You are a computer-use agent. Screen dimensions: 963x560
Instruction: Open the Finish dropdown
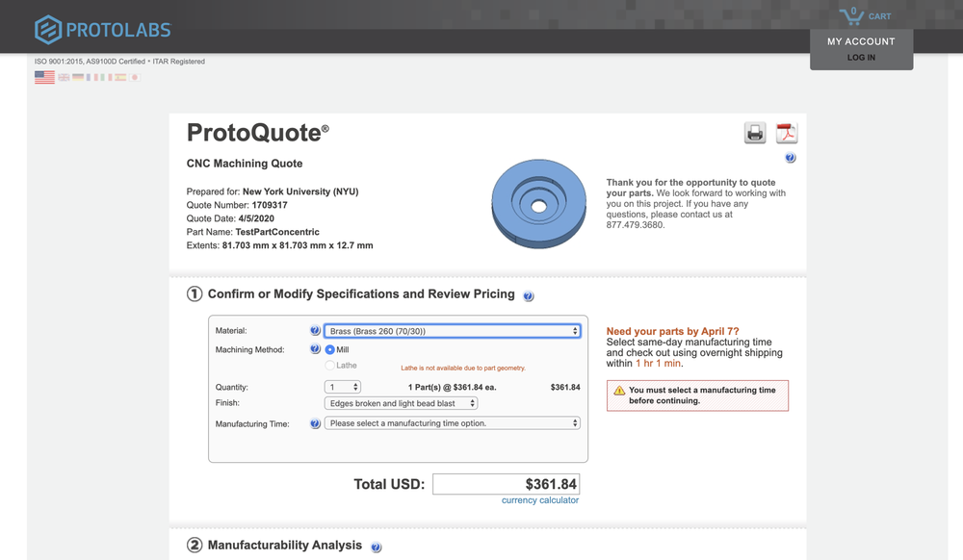[401, 403]
